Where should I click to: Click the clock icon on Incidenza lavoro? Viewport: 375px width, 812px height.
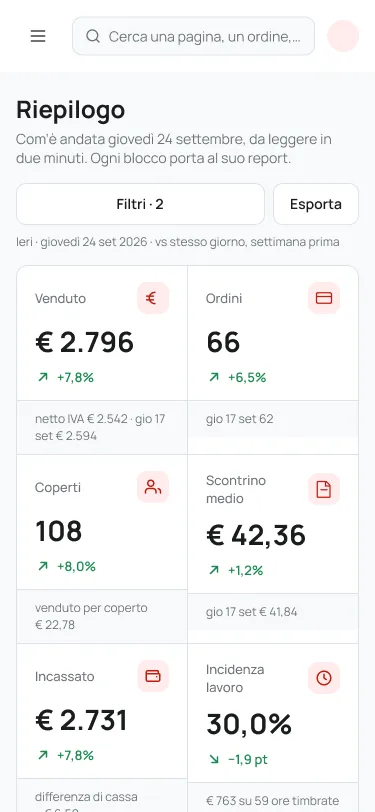tap(324, 678)
